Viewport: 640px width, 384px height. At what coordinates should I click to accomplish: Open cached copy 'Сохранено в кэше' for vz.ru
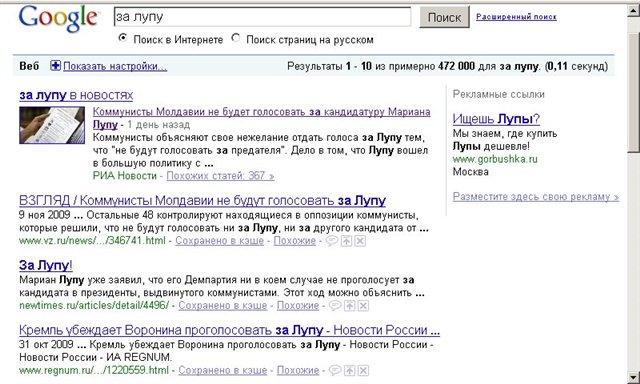pyautogui.click(x=220, y=241)
